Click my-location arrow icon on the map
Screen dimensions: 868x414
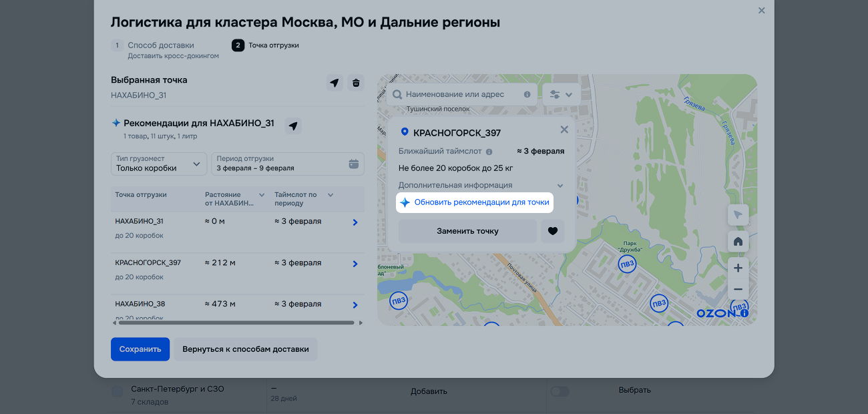[x=738, y=215]
